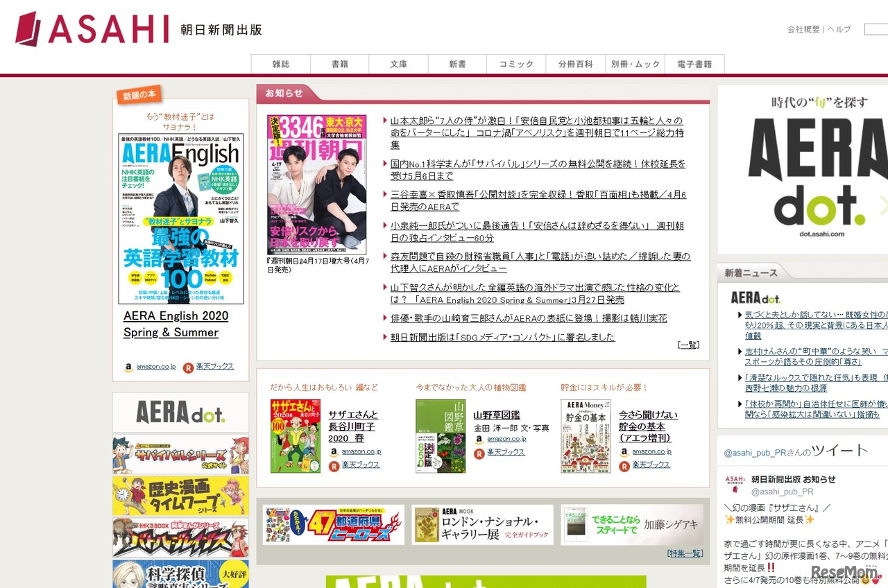The image size is (888, 588).
Task: Switch to the コミック navigation tab
Action: coord(516,64)
